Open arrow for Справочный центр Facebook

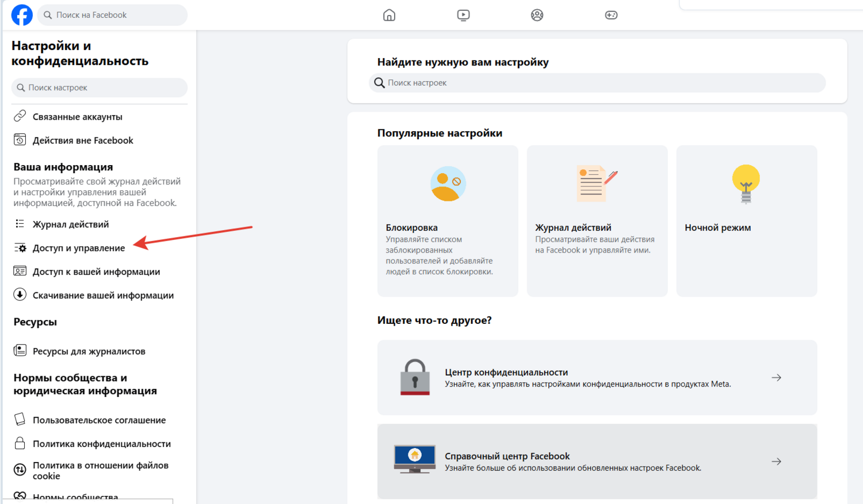coord(776,461)
